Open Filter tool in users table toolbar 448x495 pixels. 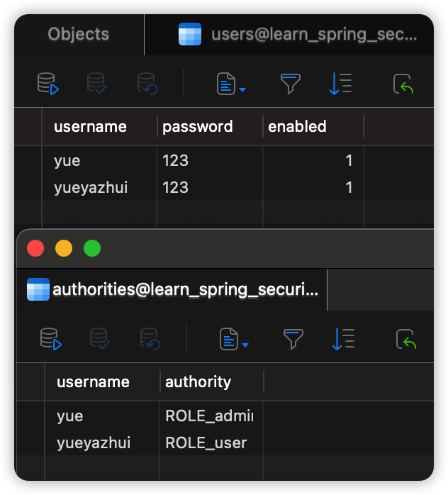pyautogui.click(x=290, y=84)
